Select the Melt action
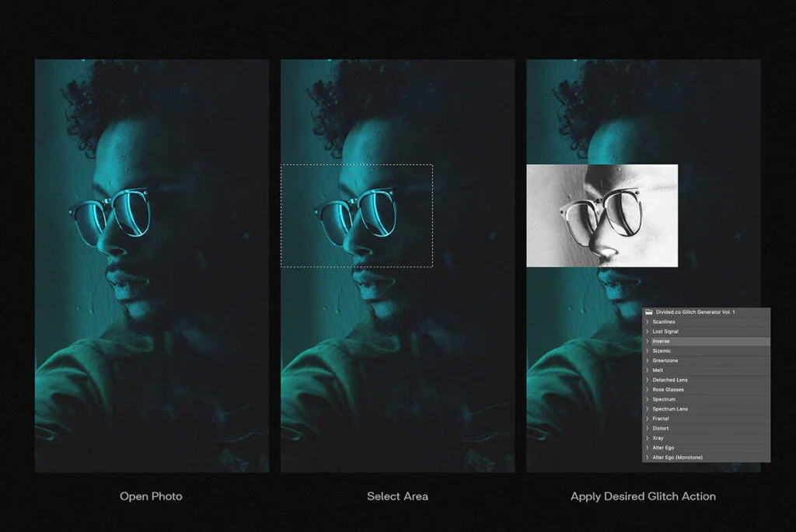796x532 pixels. (658, 370)
